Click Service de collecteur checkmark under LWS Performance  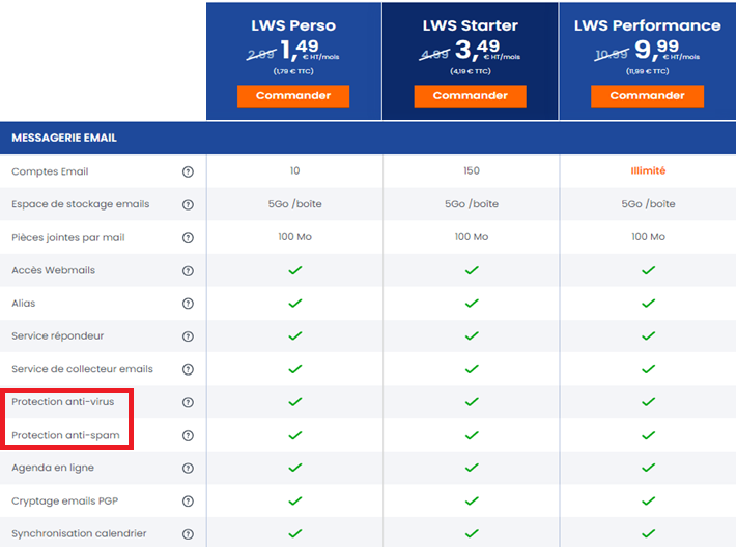(x=649, y=369)
